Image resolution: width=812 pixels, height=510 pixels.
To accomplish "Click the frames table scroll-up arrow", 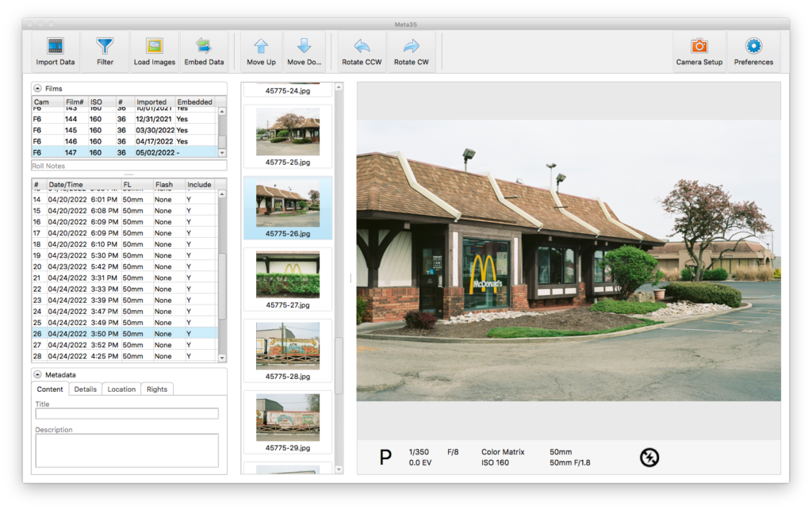I will (222, 194).
